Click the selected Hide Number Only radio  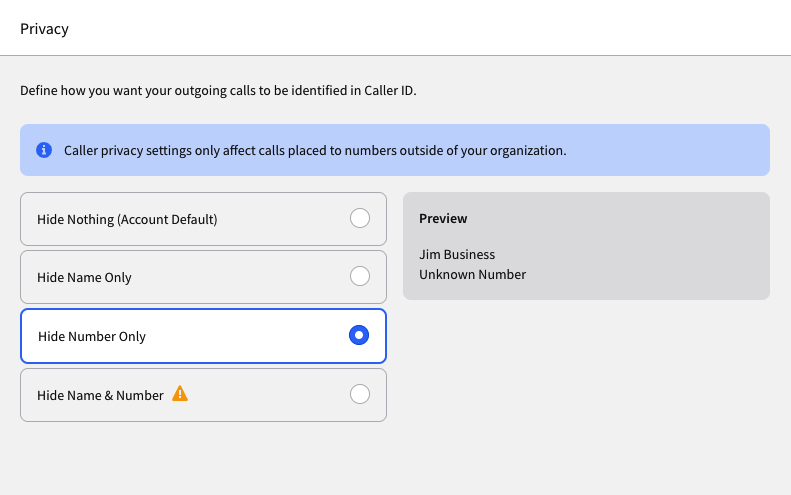(x=359, y=336)
